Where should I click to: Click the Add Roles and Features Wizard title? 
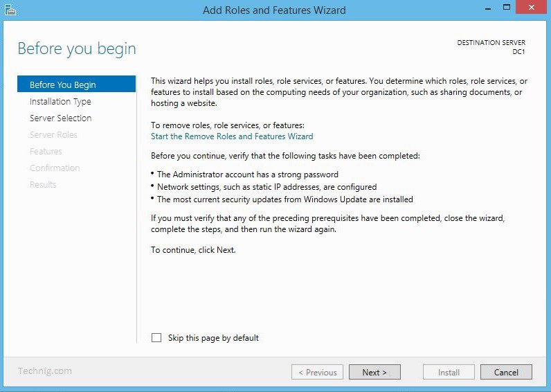coord(274,10)
